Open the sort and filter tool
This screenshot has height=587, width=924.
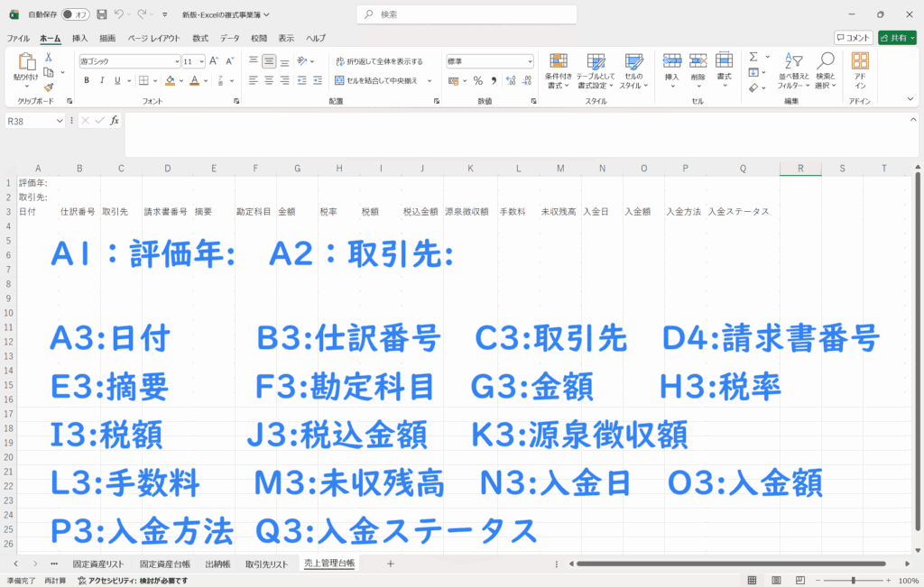point(793,69)
